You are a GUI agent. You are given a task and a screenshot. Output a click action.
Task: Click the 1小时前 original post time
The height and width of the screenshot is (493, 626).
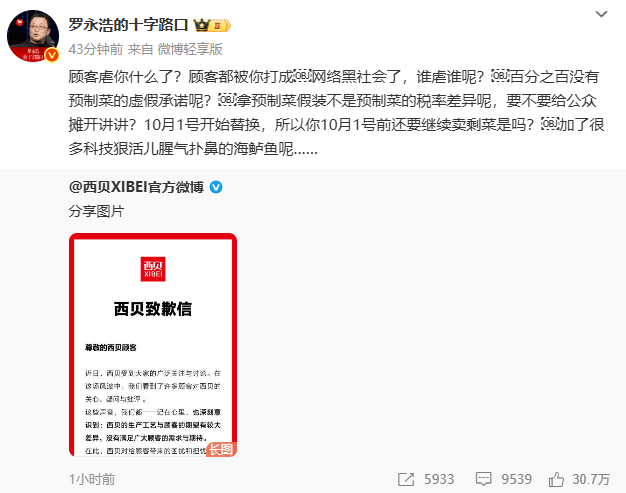coord(92,479)
